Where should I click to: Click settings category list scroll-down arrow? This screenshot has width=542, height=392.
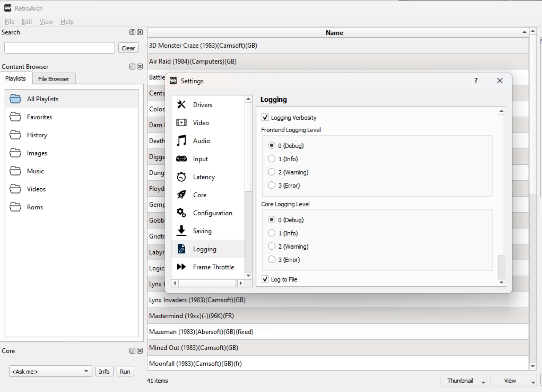(249, 275)
